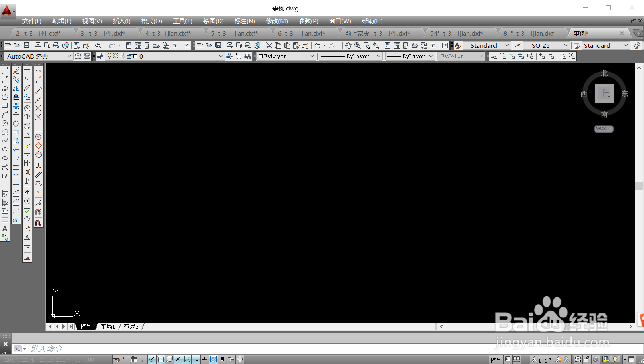Image resolution: width=644 pixels, height=364 pixels.
Task: Select the Circle draw tool
Action: [x=5, y=123]
